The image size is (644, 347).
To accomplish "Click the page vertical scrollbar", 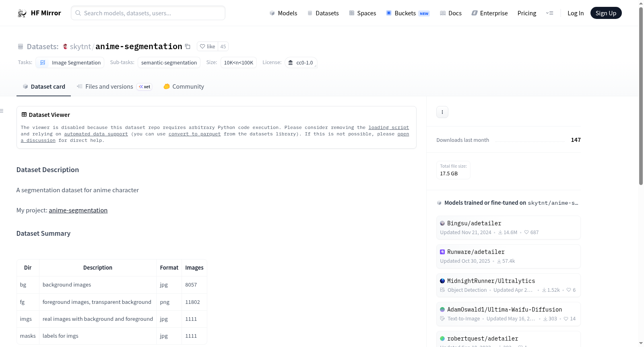I will tap(641, 97).
